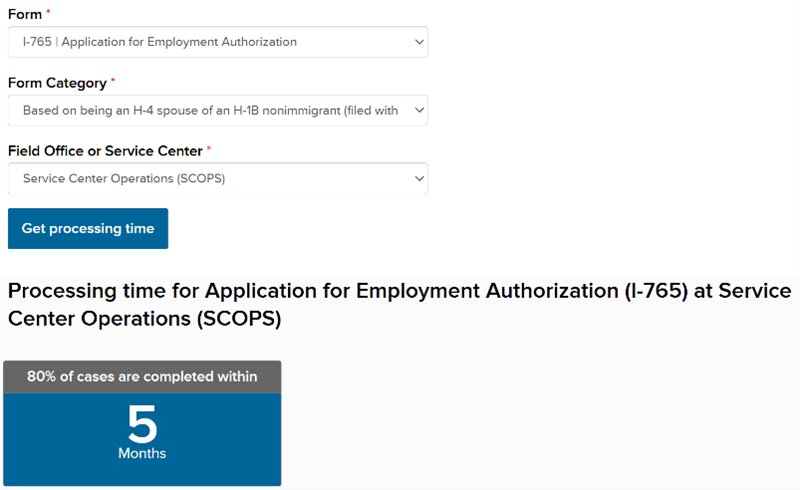Click the large number 5 in result card
The height and width of the screenshot is (490, 800).
pyautogui.click(x=142, y=424)
